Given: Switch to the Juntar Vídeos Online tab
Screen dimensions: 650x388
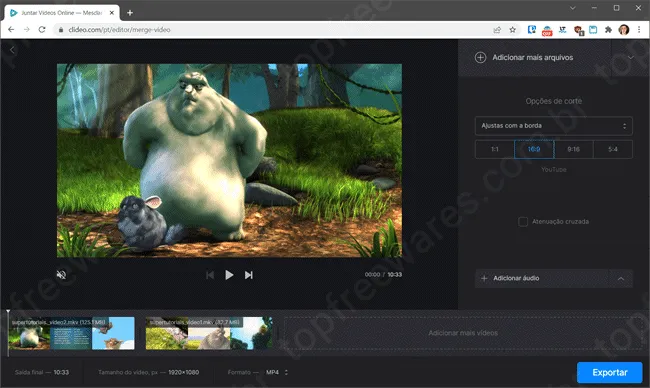Looking at the screenshot, I should point(62,13).
